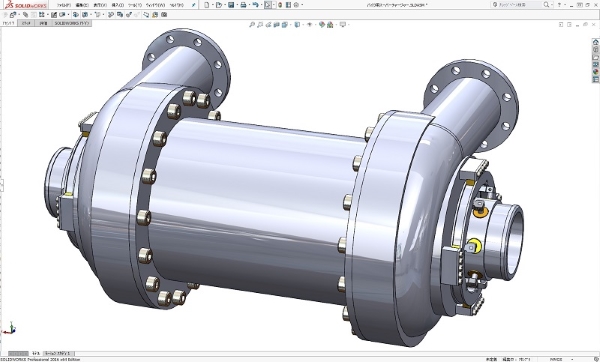
Task: Click the Home icon in right task pane
Action: coord(596,42)
